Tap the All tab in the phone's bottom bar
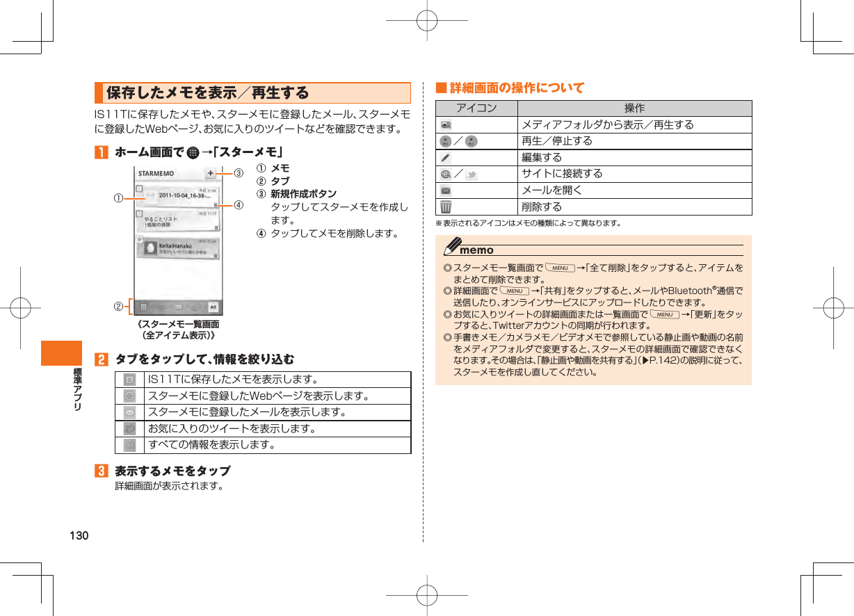The height and width of the screenshot is (616, 854). (213, 306)
